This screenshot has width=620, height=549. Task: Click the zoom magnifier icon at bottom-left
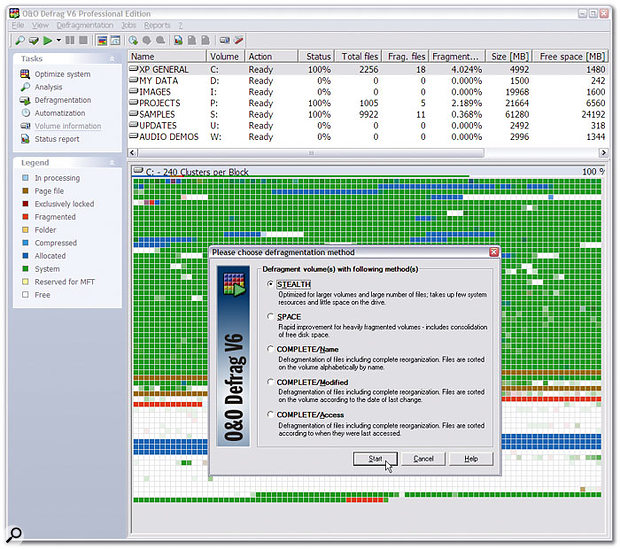coord(14,534)
